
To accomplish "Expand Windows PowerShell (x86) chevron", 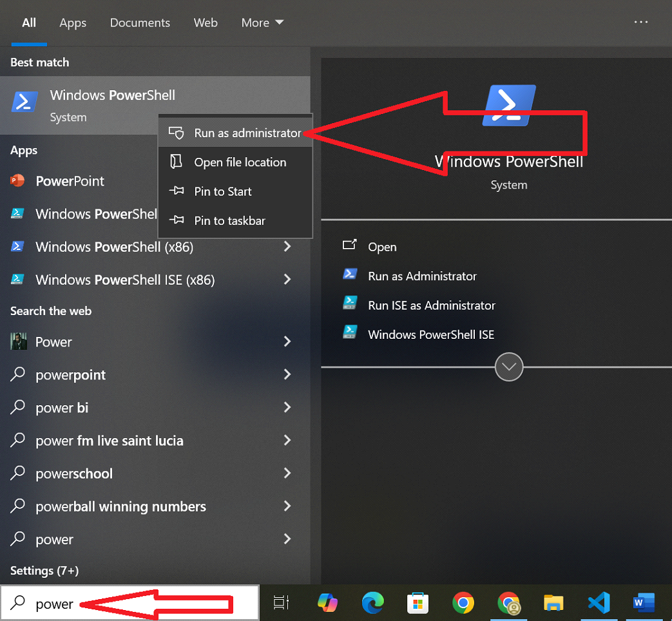I will pyautogui.click(x=287, y=246).
